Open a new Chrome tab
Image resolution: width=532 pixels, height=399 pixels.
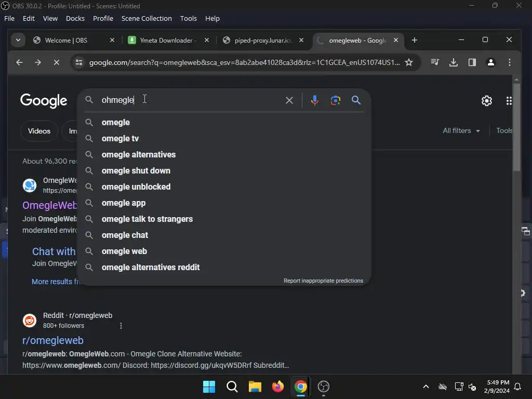click(x=414, y=40)
